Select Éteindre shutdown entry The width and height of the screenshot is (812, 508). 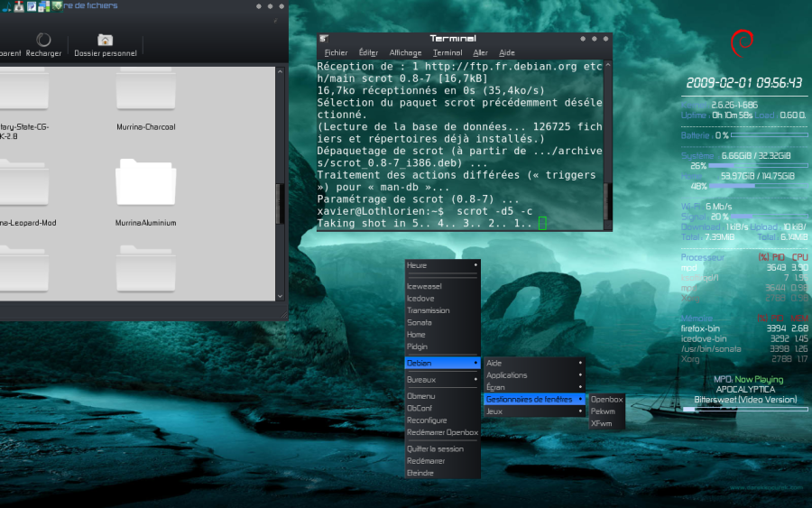442,473
